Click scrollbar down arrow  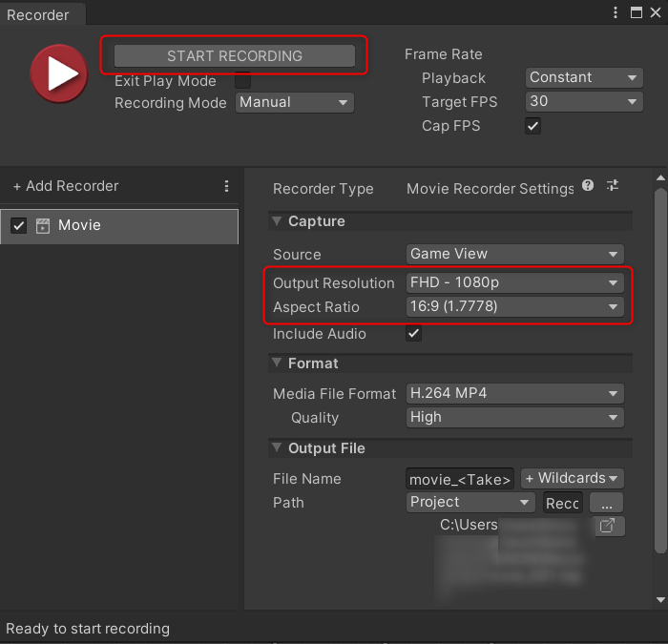click(x=660, y=600)
